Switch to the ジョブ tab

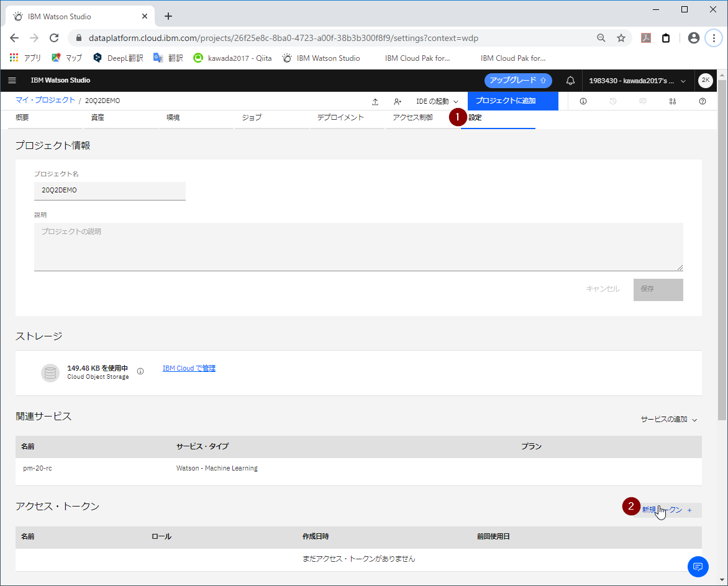tap(271, 118)
